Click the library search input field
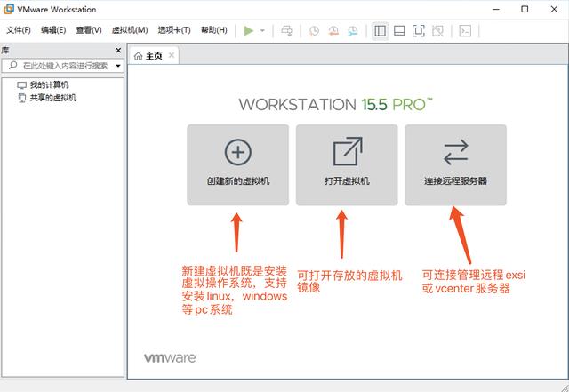 coord(62,66)
